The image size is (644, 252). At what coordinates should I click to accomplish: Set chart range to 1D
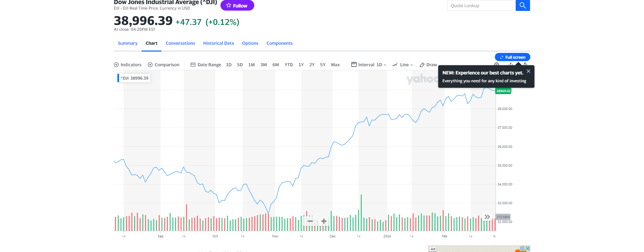229,65
